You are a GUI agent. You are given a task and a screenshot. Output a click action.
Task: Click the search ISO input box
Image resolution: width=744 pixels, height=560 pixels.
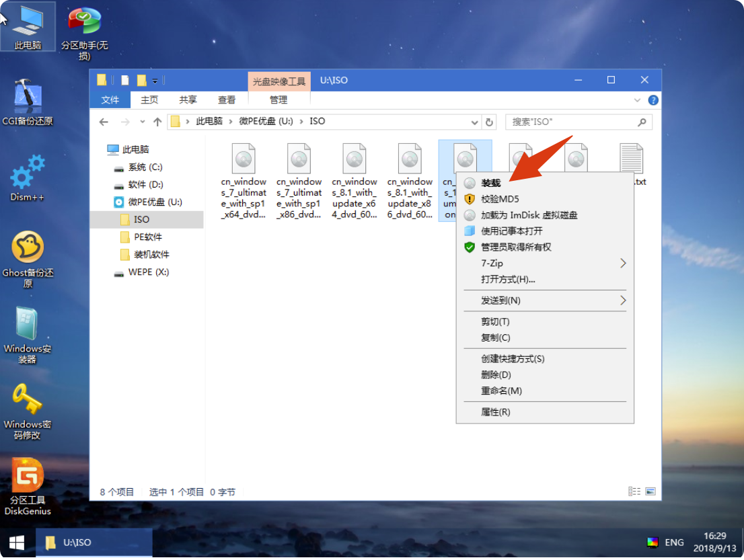point(572,122)
